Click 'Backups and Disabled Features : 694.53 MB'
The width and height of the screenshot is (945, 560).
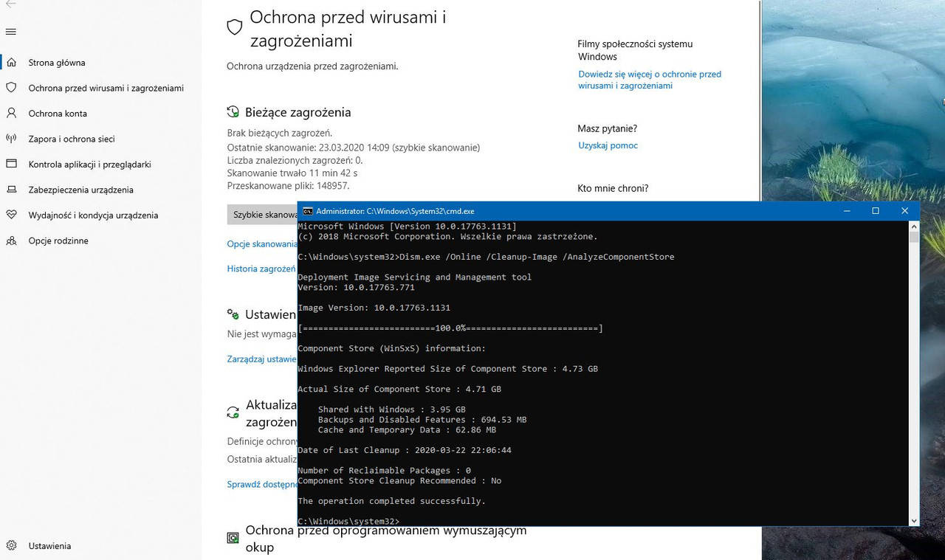click(422, 420)
